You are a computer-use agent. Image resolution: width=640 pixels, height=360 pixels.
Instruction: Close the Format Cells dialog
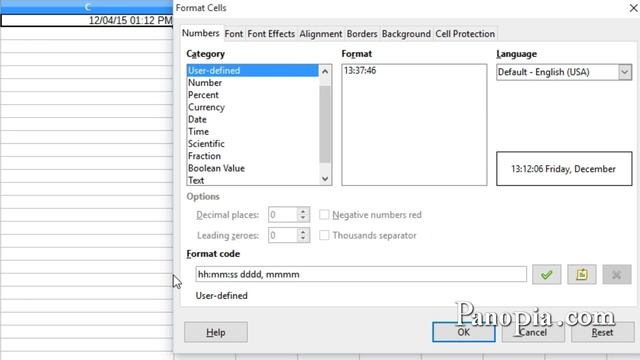[x=633, y=8]
